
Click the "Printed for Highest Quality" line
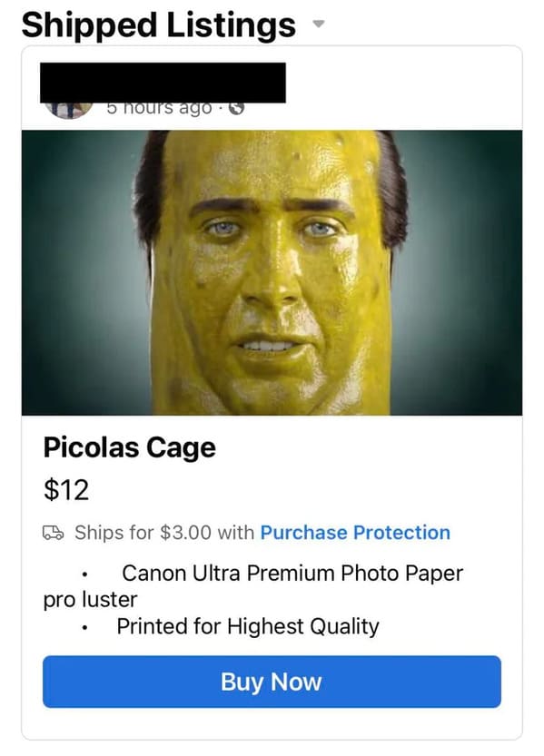(x=248, y=627)
